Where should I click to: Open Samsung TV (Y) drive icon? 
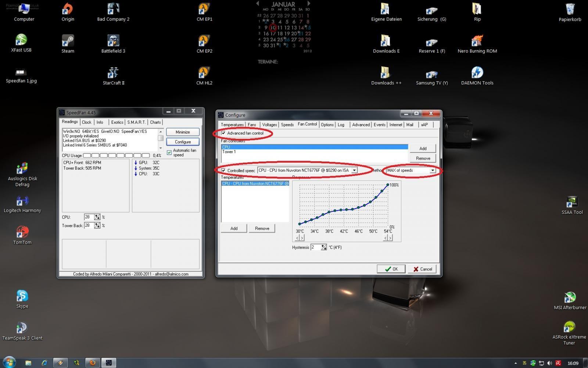(432, 76)
